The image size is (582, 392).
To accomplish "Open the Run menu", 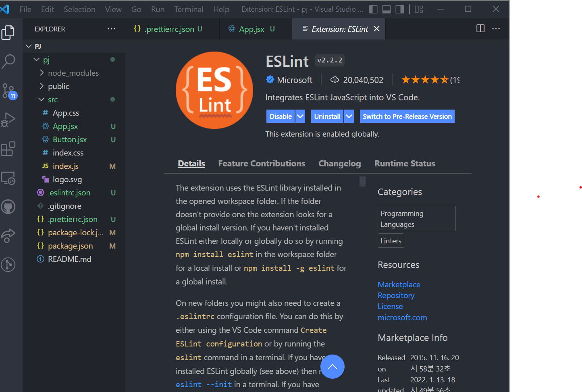I will pyautogui.click(x=158, y=9).
